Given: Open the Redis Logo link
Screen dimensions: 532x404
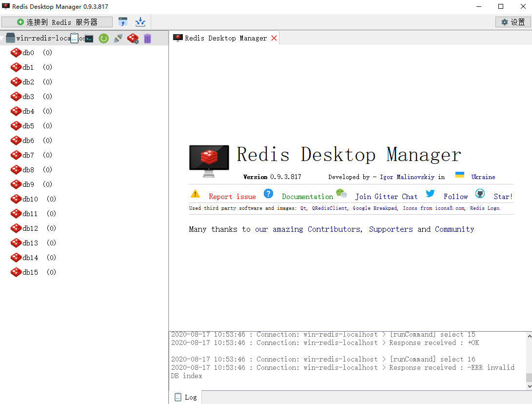Looking at the screenshot, I should (485, 208).
